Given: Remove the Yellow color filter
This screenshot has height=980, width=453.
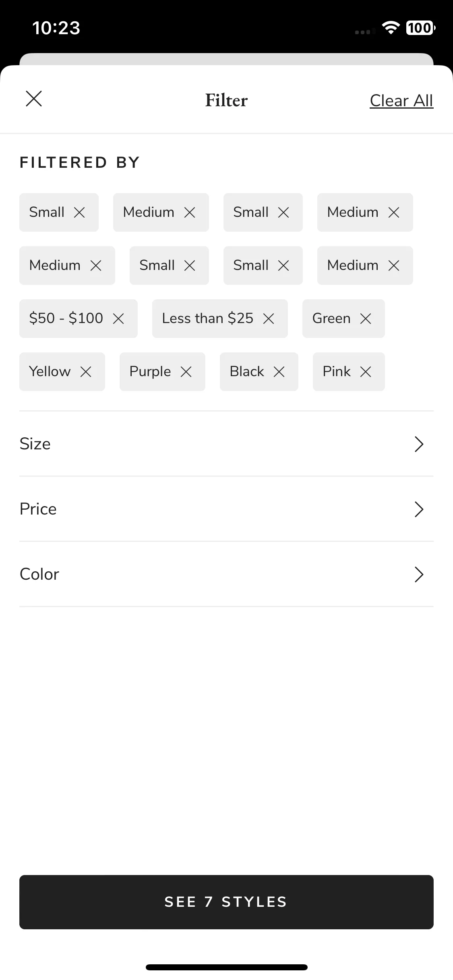Looking at the screenshot, I should pyautogui.click(x=86, y=372).
